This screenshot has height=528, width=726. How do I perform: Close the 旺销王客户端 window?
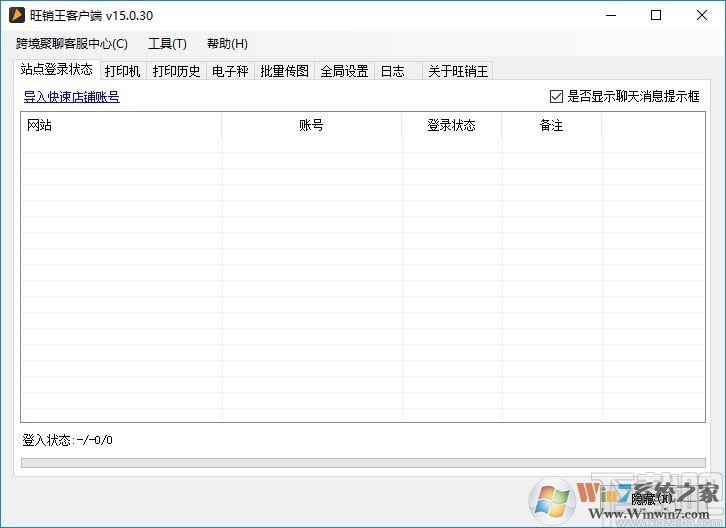701,15
